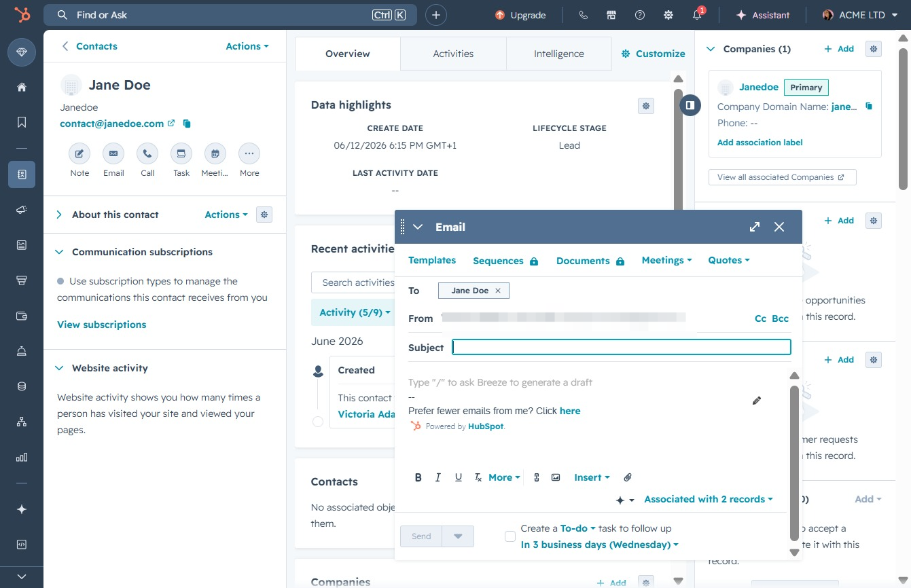Image resolution: width=911 pixels, height=588 pixels.
Task: Minimize the Email composer with chevron
Action: 418,227
